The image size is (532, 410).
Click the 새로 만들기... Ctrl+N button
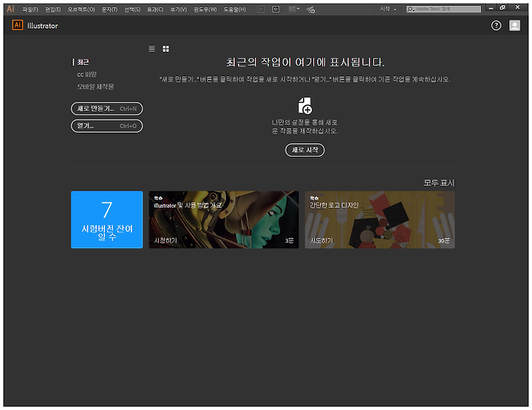(x=107, y=109)
